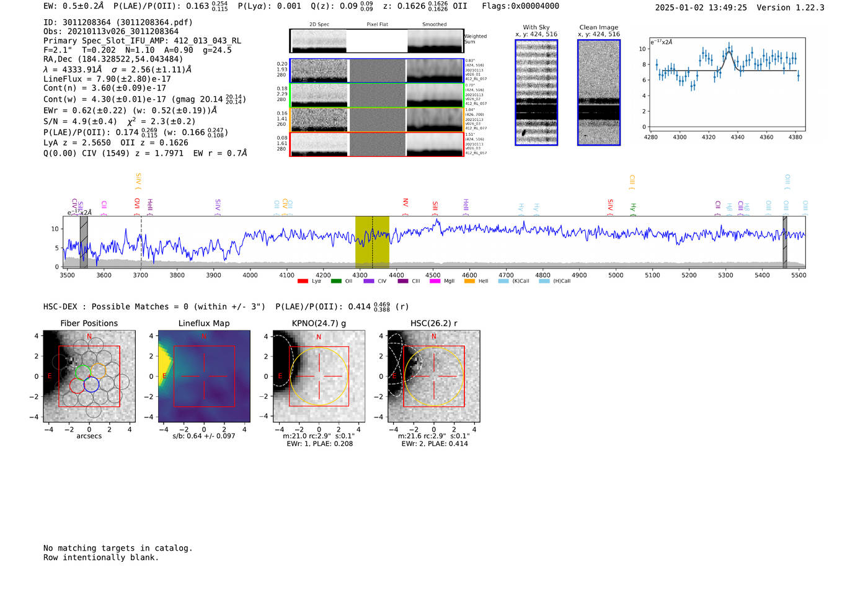Click the yellow aperture circle in KPNO image

pos(319,376)
